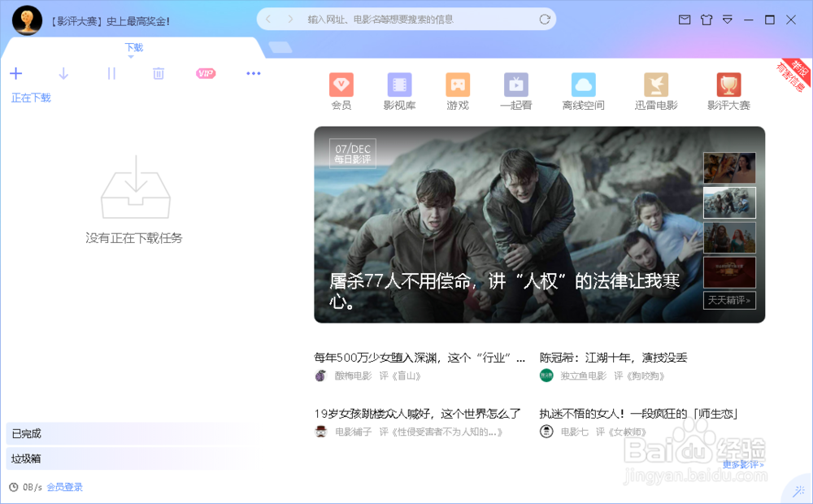Open more options three-dots menu
This screenshot has height=504, width=813.
point(254,74)
